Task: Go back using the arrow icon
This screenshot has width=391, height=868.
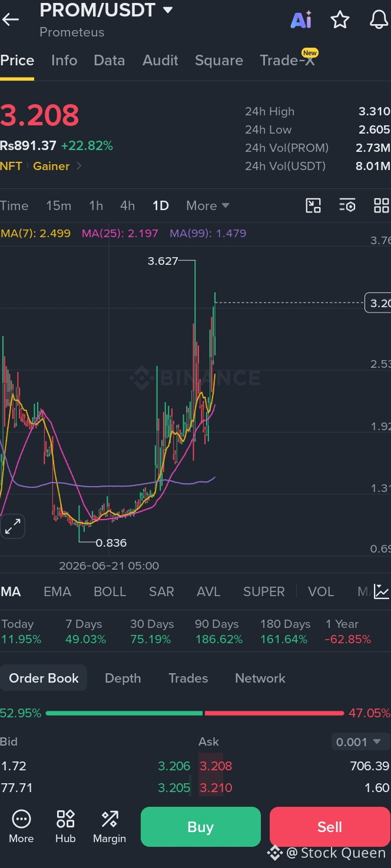Action: (11, 19)
